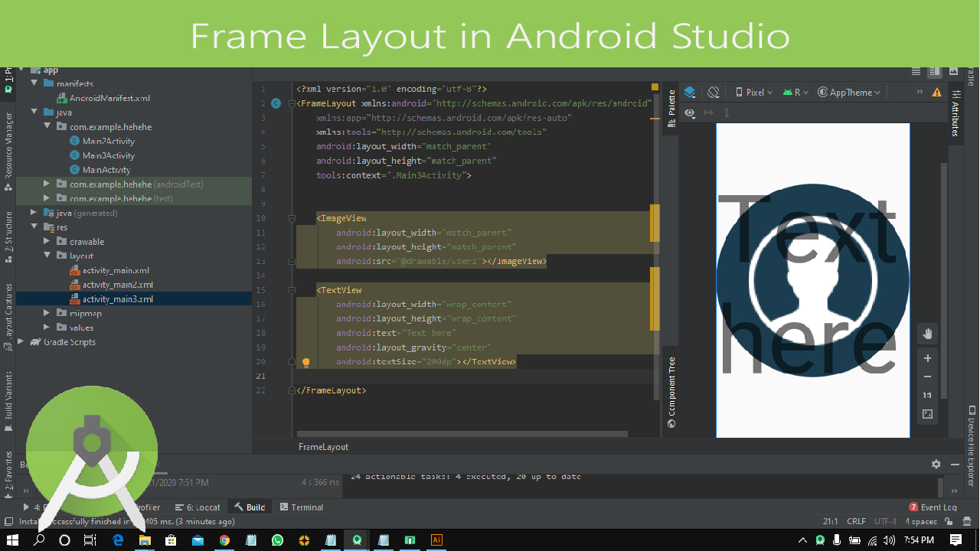Open build output settings gear

(936, 464)
